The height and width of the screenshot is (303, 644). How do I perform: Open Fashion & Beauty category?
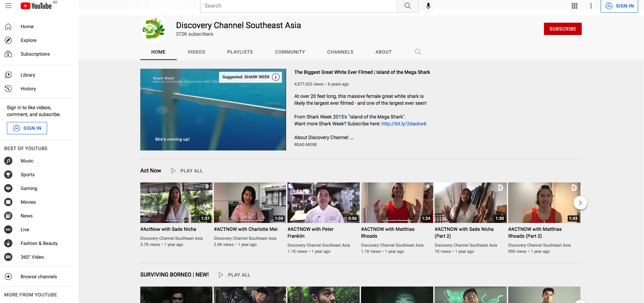(x=36, y=243)
